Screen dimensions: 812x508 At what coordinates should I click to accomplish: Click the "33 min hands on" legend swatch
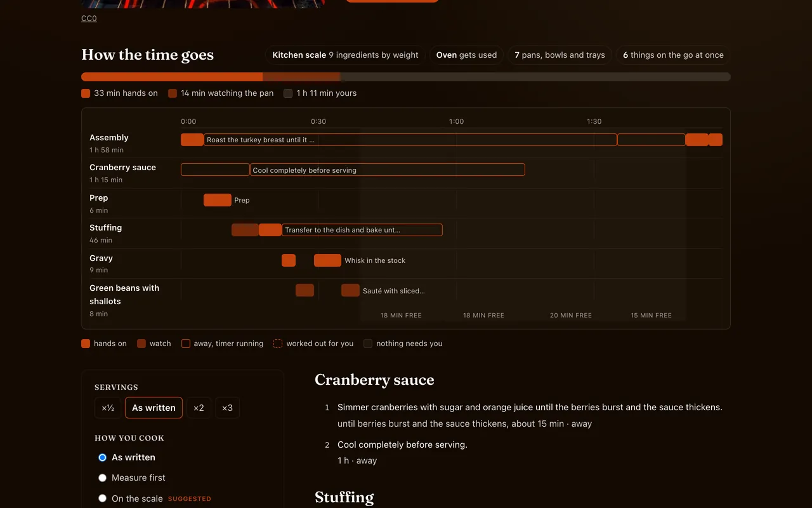86,93
